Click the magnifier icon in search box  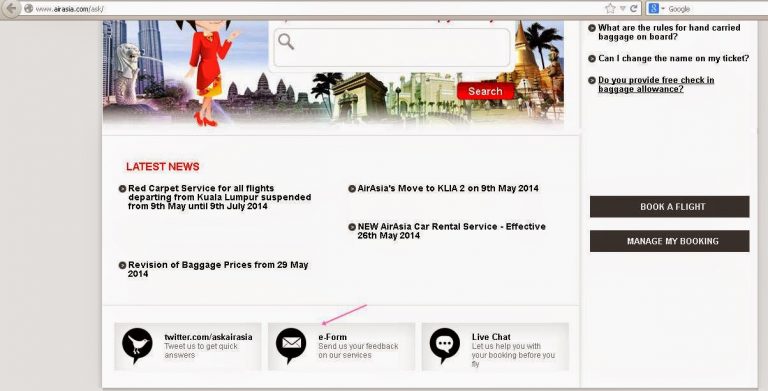[286, 42]
